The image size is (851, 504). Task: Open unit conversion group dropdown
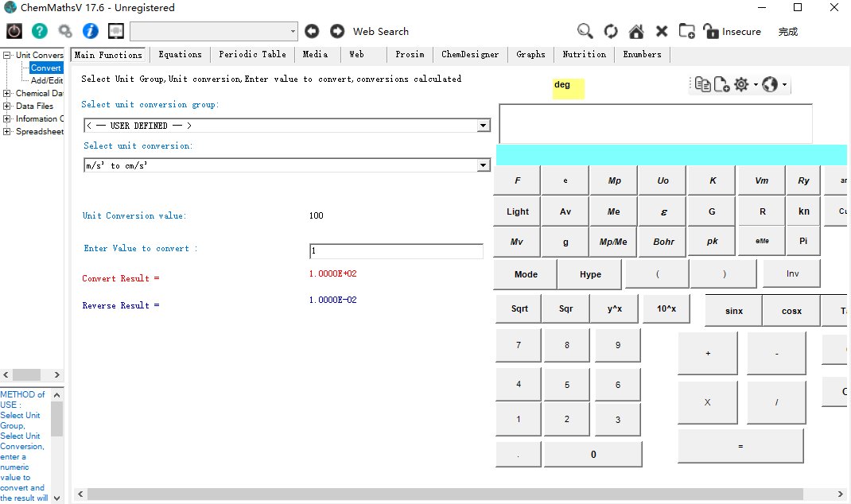483,126
